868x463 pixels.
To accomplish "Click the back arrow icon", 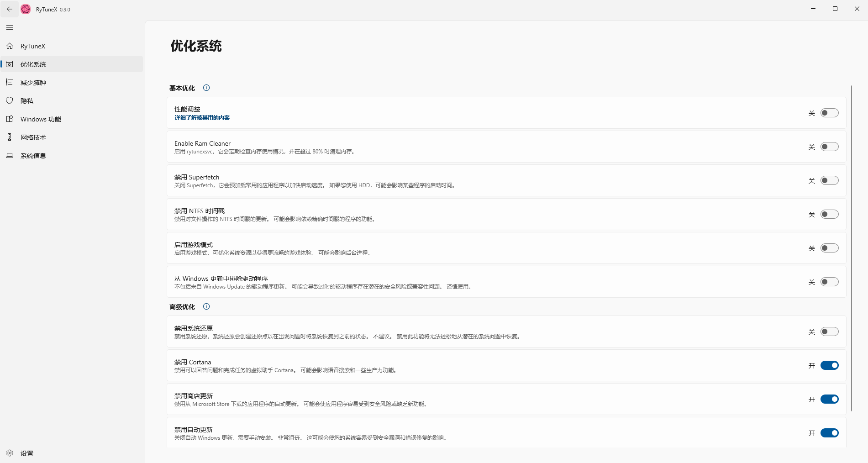I will click(x=10, y=9).
